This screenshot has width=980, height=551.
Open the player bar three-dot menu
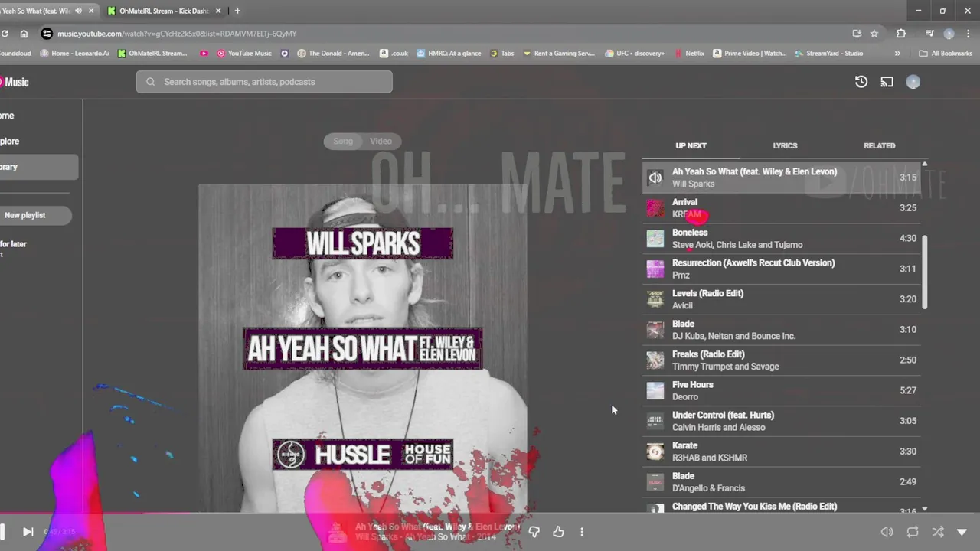coord(582,532)
